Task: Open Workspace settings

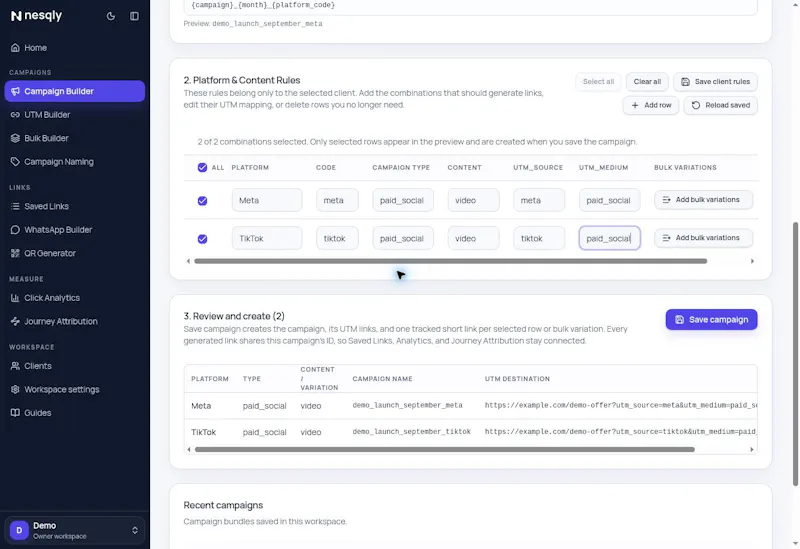Action: pyautogui.click(x=74, y=389)
